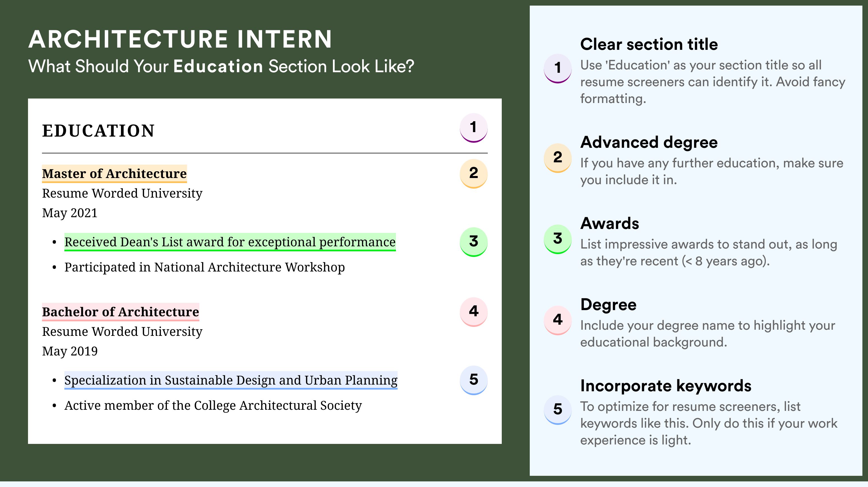The height and width of the screenshot is (487, 868).
Task: Select the highlighted Master of Architecture text
Action: coord(114,174)
